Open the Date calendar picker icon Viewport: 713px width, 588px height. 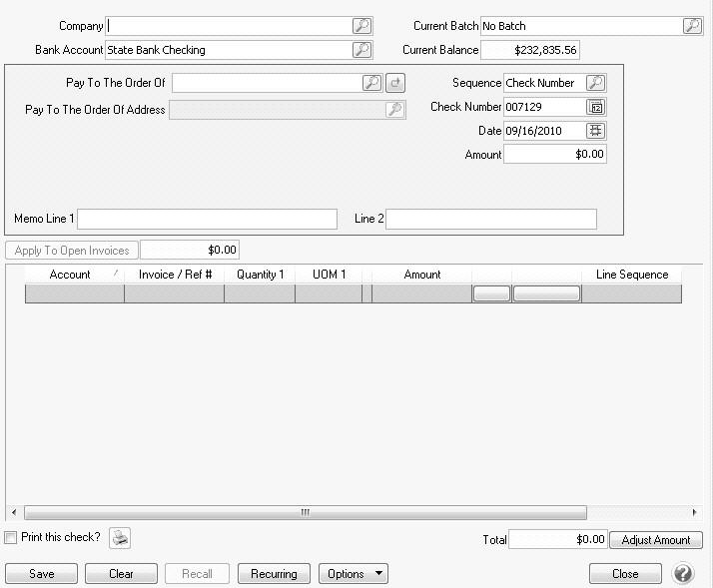tap(596, 131)
